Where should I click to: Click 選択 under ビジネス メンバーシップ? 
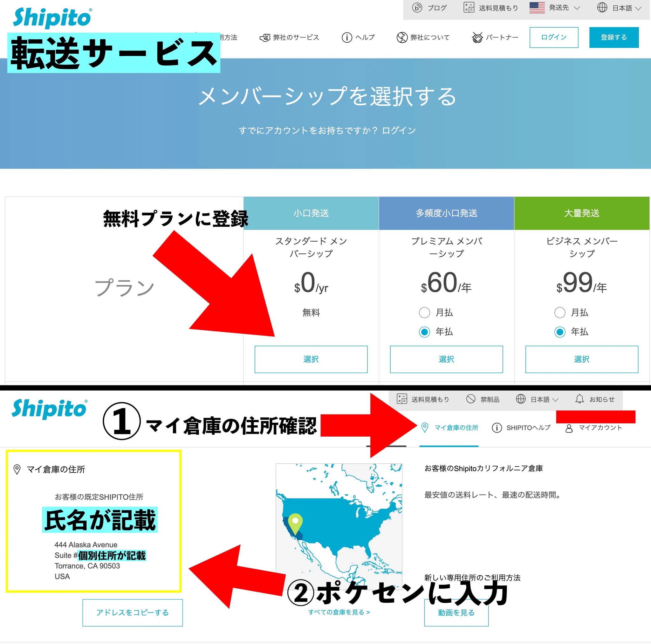pos(582,359)
